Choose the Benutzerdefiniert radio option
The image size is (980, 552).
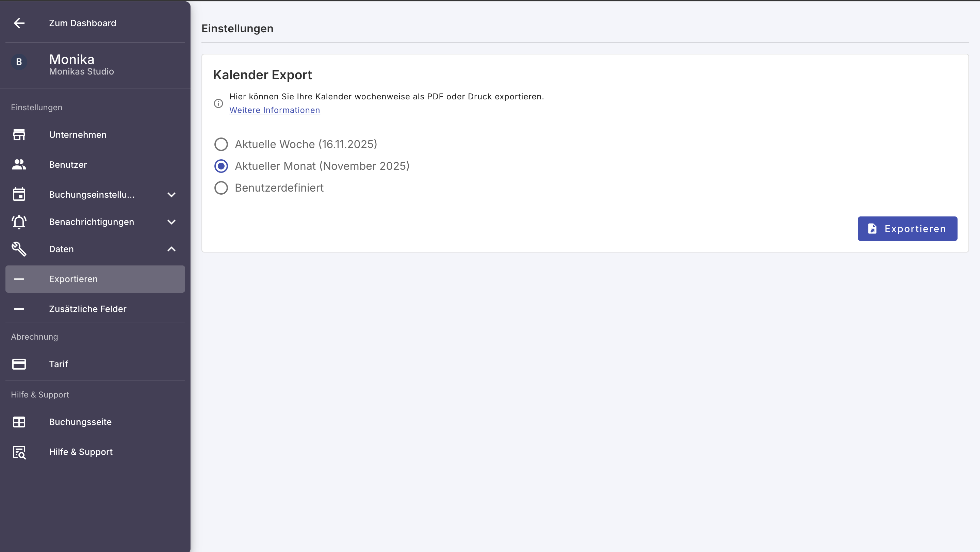coord(221,188)
